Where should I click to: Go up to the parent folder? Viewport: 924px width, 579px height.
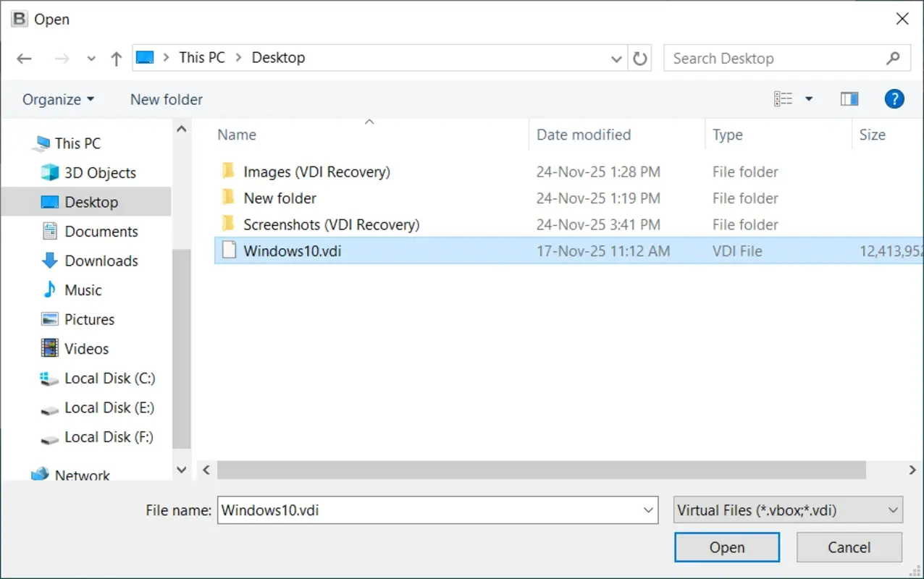116,58
